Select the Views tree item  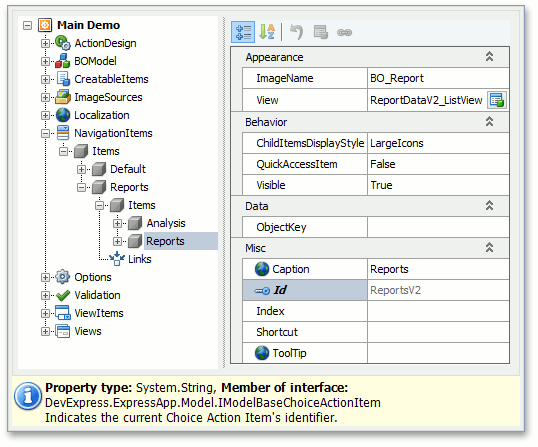point(88,331)
